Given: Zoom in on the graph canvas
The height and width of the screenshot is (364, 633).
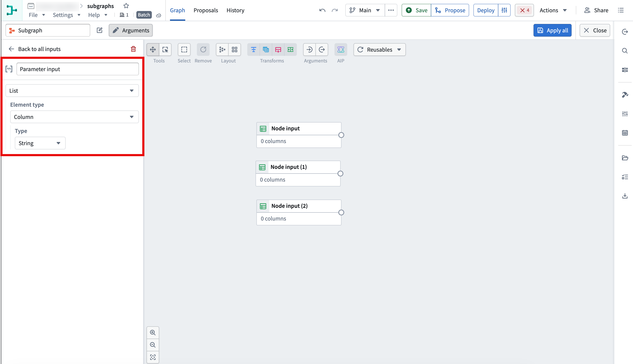Looking at the screenshot, I should 153,332.
